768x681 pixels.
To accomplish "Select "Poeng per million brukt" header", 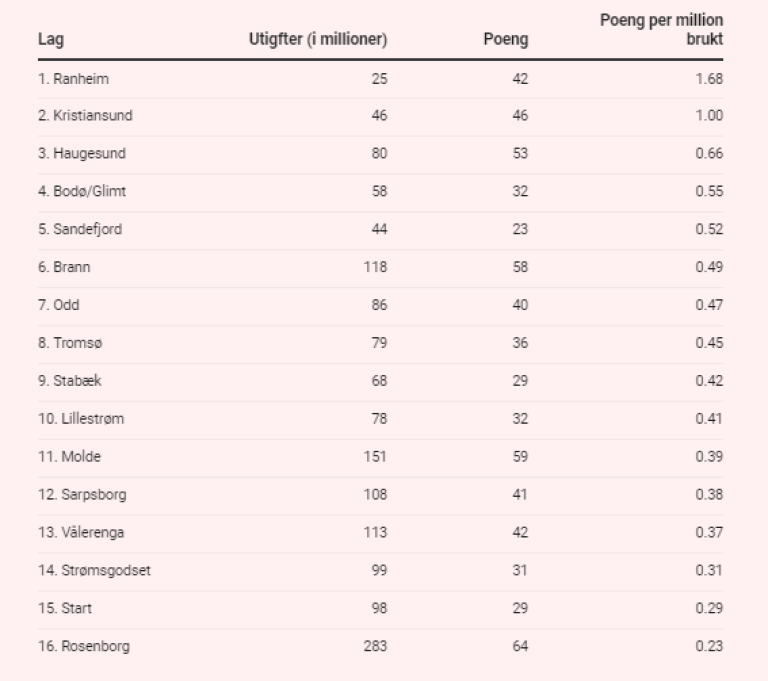I will coord(661,30).
